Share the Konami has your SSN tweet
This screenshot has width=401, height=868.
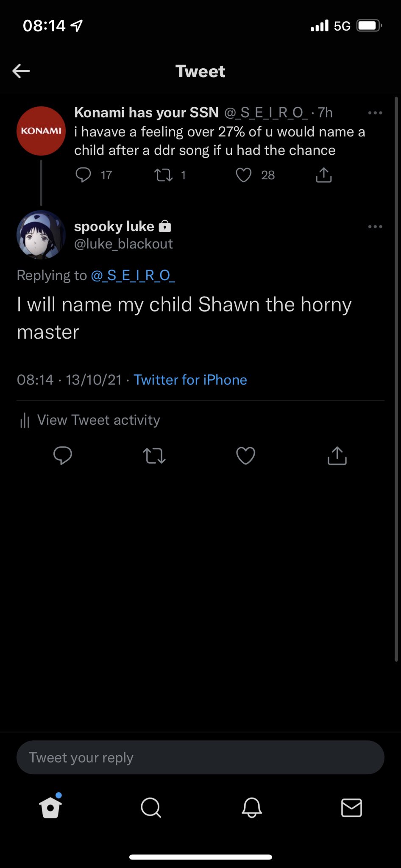pyautogui.click(x=324, y=175)
